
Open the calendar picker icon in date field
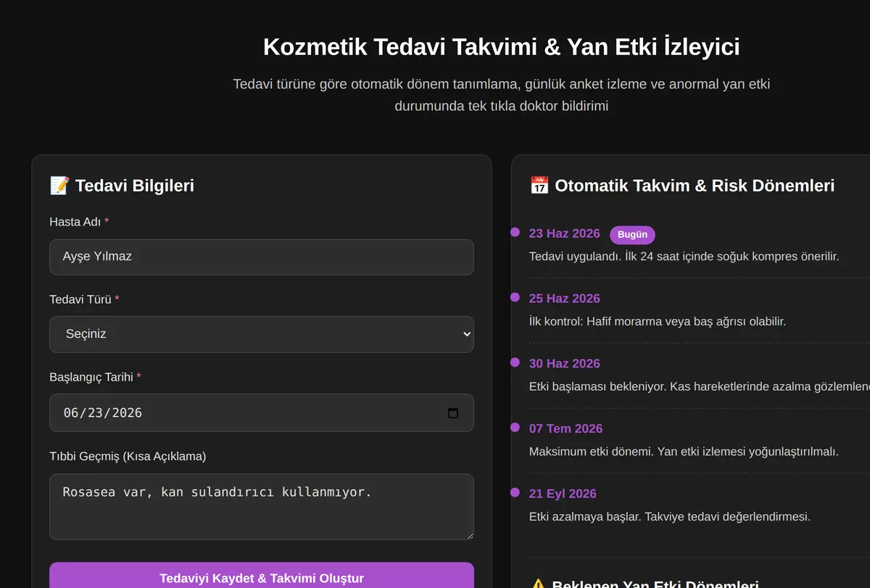(453, 413)
